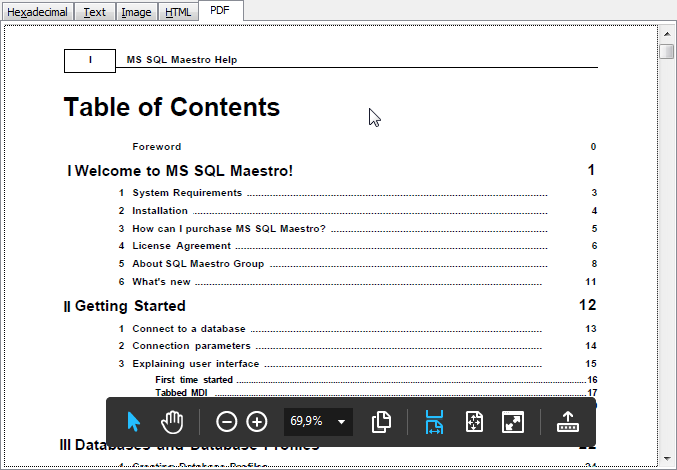
Task: Click the copy pages icon
Action: point(380,422)
